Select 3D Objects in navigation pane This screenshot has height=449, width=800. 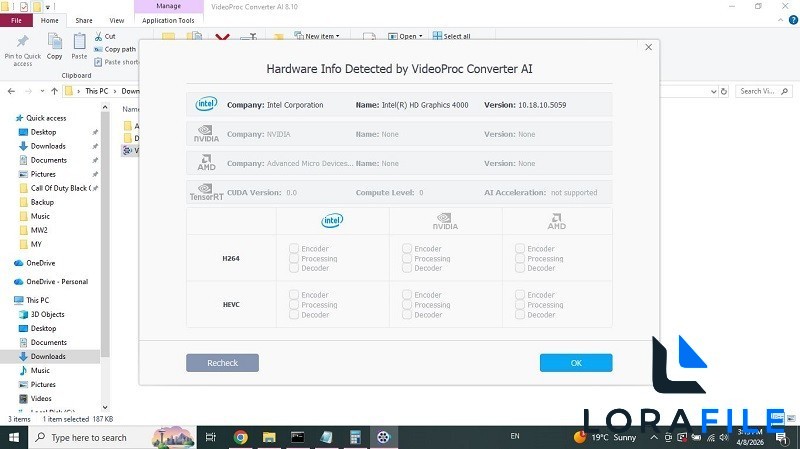[42, 314]
